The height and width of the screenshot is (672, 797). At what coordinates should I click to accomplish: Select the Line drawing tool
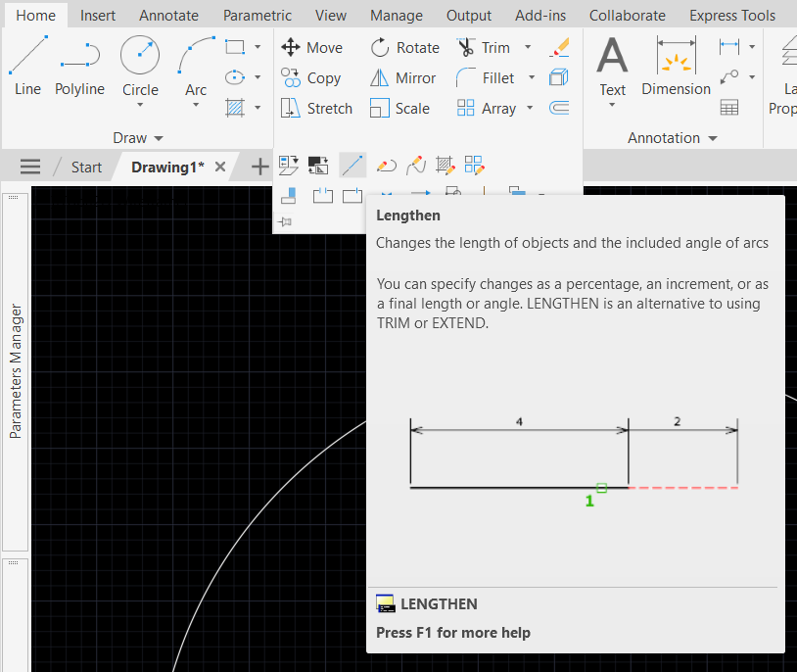27,65
